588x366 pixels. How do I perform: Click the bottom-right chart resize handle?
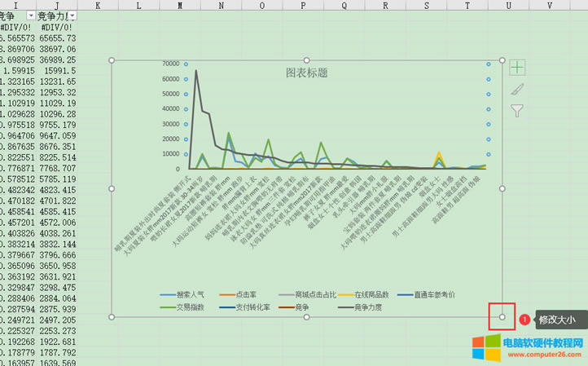(x=502, y=317)
